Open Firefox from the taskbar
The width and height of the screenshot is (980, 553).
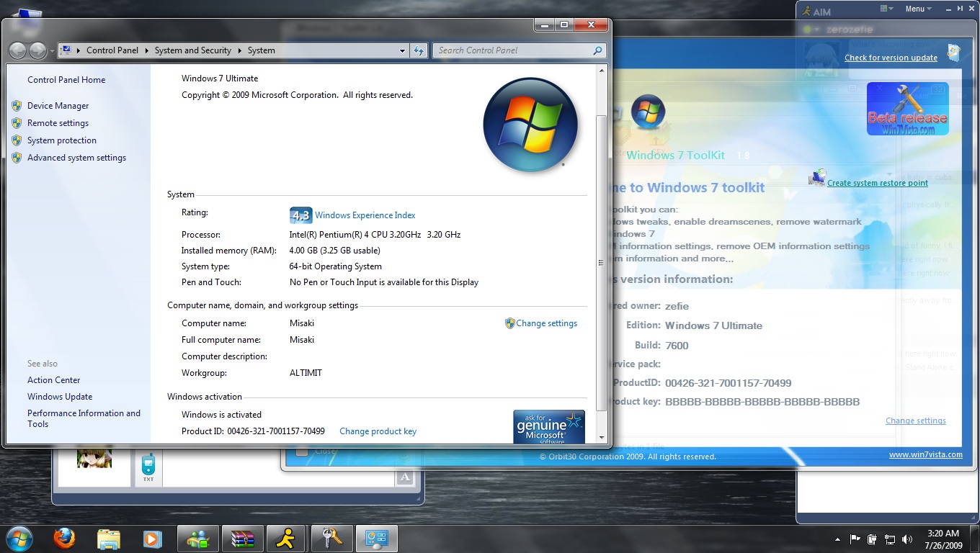[x=64, y=539]
